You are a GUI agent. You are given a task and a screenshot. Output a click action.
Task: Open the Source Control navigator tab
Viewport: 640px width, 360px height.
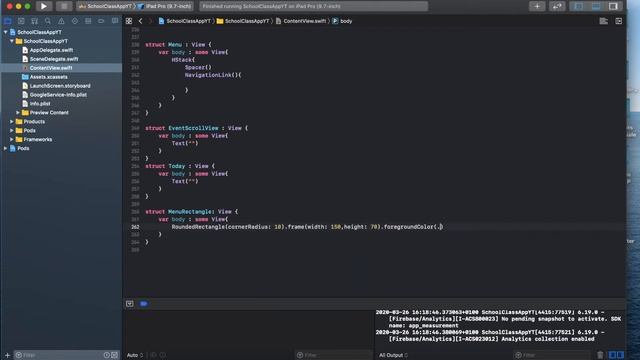[21, 21]
